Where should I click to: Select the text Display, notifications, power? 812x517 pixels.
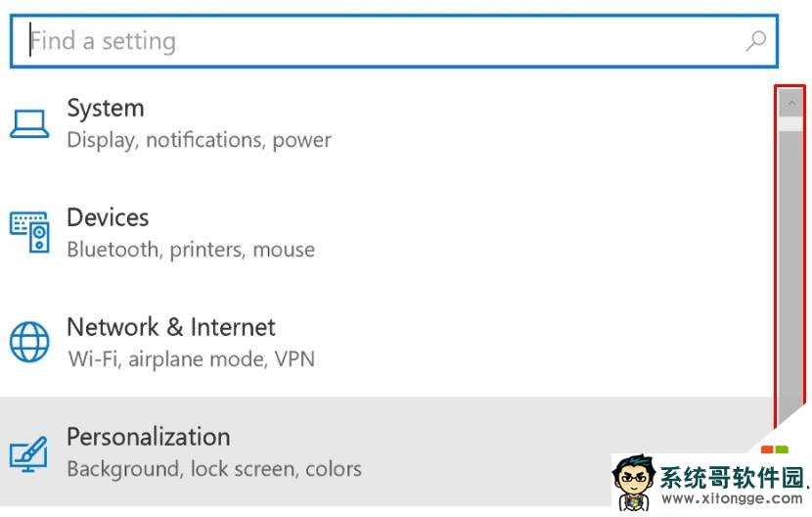[x=200, y=140]
